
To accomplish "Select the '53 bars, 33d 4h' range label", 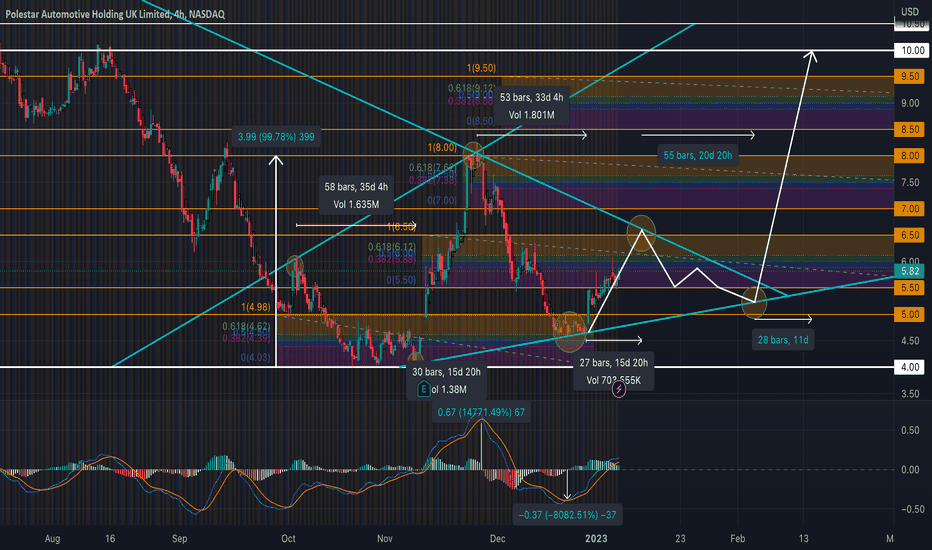I will 531,106.
